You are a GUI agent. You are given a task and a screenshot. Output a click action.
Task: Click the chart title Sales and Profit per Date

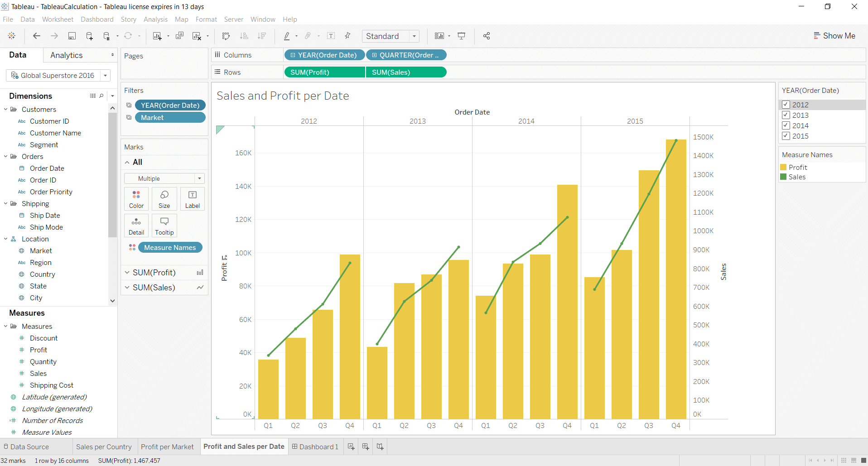pos(283,96)
